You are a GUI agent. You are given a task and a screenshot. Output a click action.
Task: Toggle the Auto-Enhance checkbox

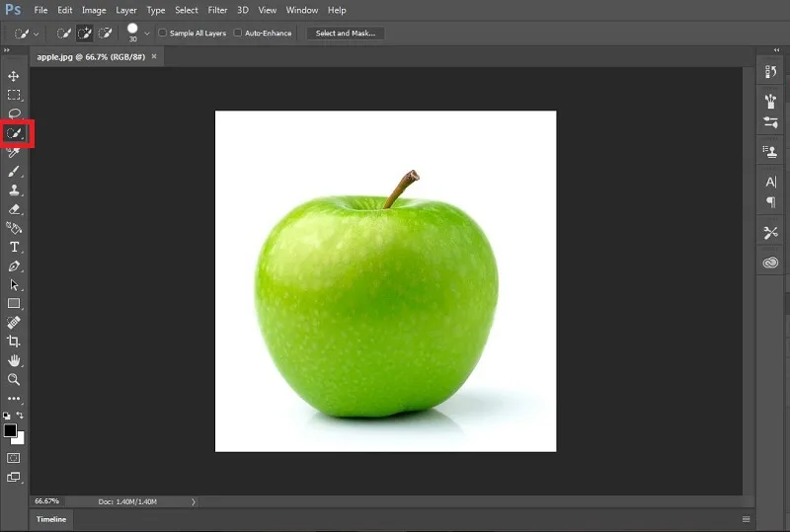pos(238,33)
